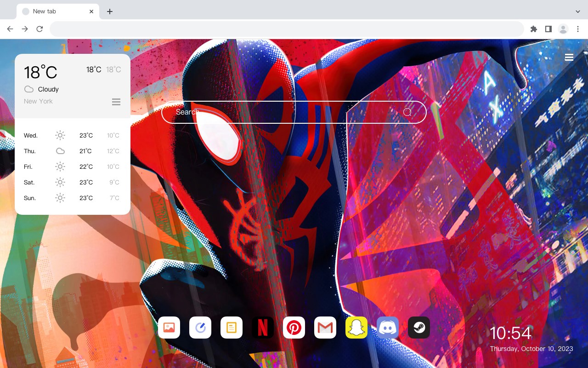Select the Wed. forecast row
Image resolution: width=588 pixels, height=368 pixels.
click(x=73, y=135)
